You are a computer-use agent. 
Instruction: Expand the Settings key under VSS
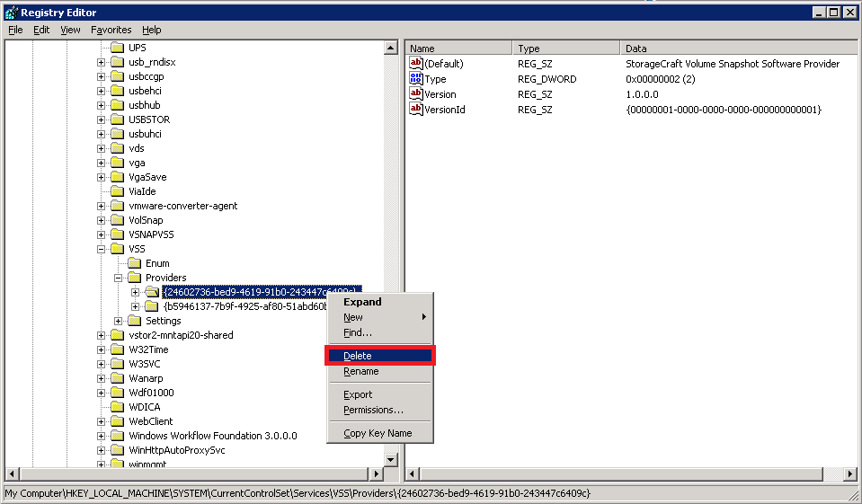coord(118,321)
